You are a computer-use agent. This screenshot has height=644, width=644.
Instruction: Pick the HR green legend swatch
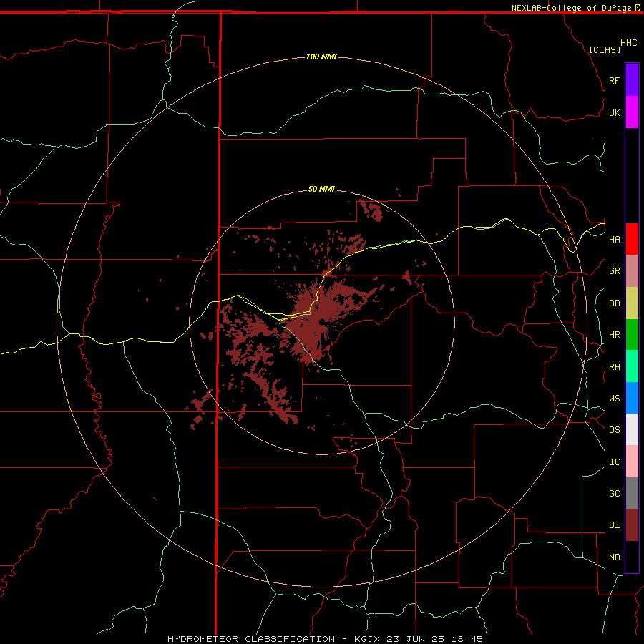pyautogui.click(x=632, y=335)
